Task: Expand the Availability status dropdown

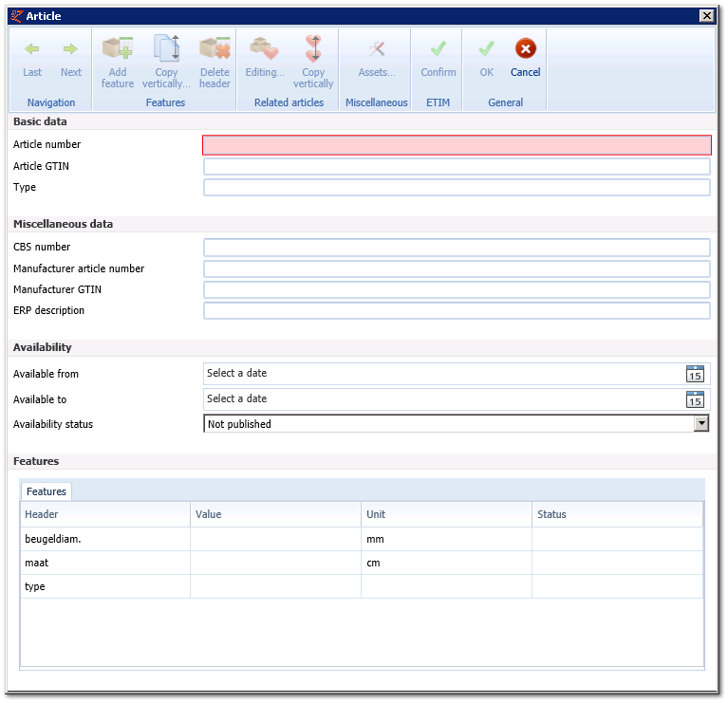Action: tap(701, 424)
